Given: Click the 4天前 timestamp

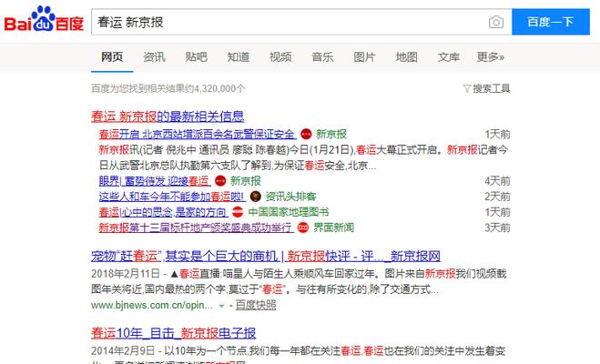Looking at the screenshot, I should (x=497, y=181).
